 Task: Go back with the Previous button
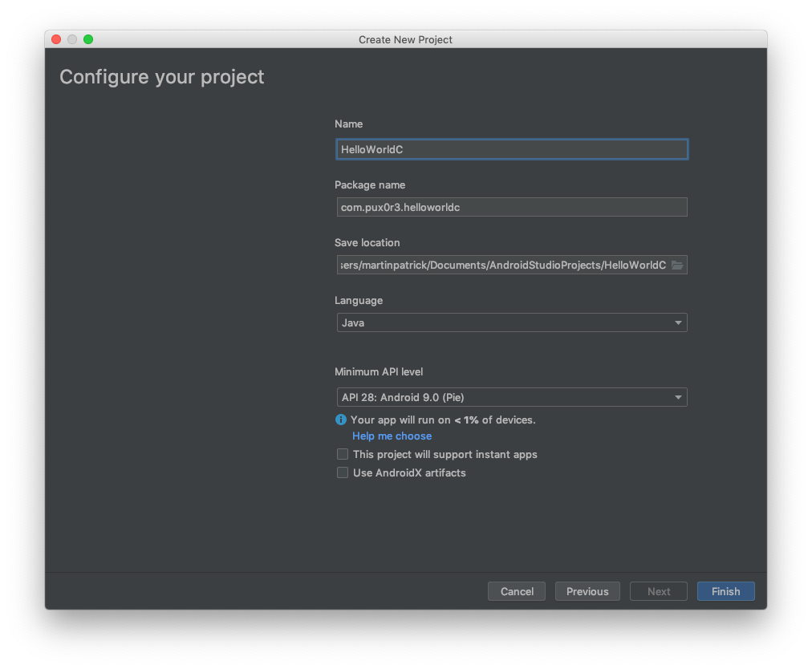coord(587,591)
